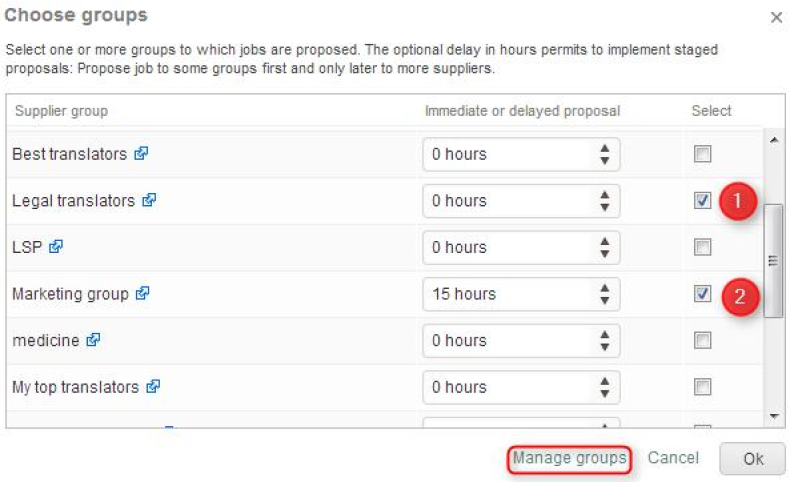Expand Marketing group 15 hours dropdown
This screenshot has width=790, height=482.
coord(521,294)
